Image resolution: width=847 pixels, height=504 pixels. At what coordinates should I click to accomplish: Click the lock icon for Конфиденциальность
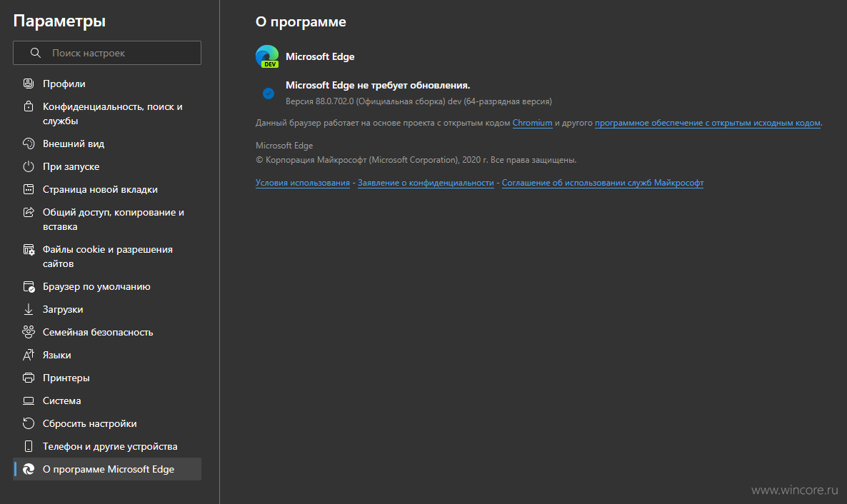tap(29, 106)
